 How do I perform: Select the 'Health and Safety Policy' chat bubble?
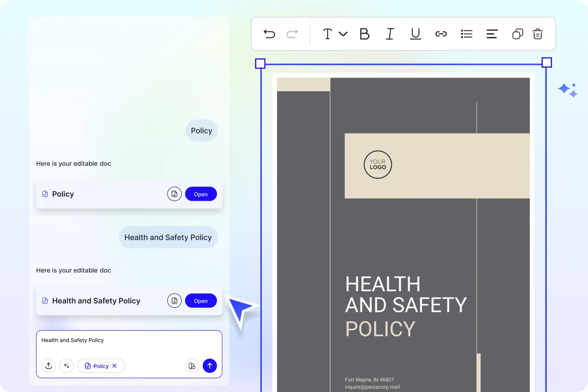click(168, 237)
